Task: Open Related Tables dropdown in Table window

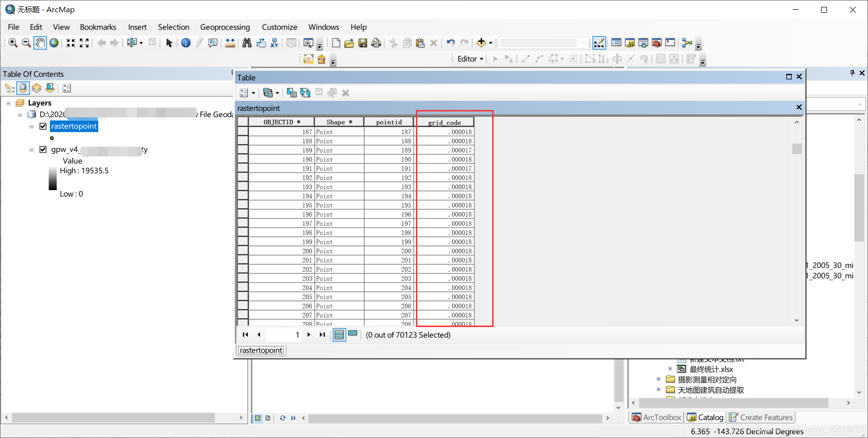Action: click(271, 93)
